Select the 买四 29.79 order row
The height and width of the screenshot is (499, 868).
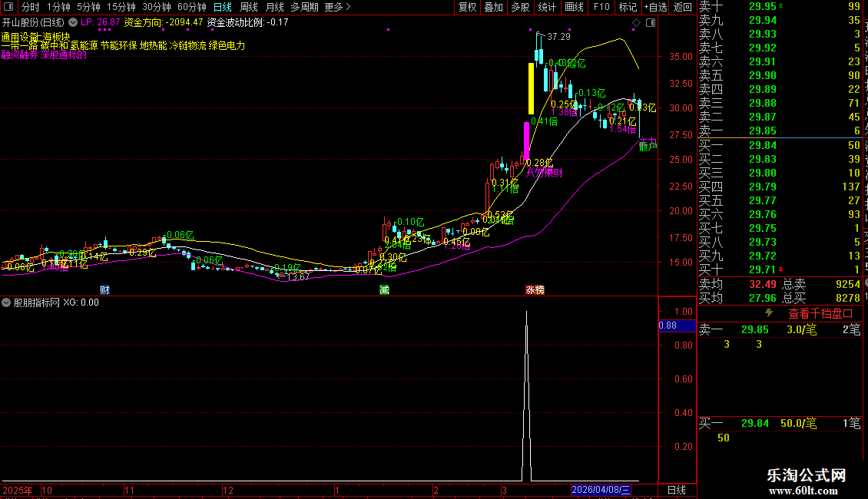780,187
